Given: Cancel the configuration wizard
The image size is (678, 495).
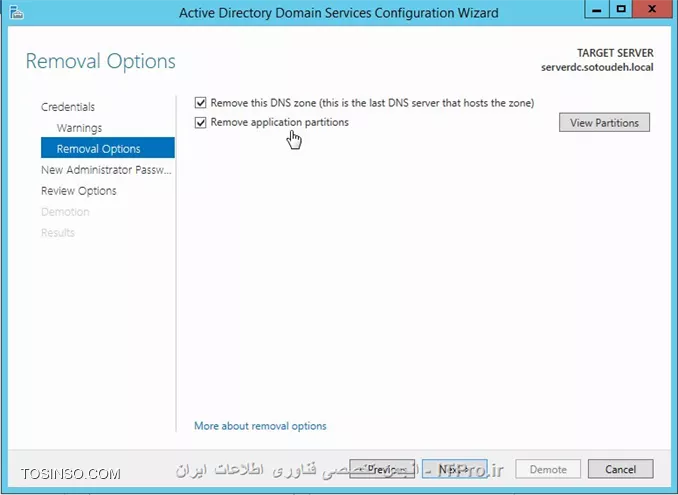Looking at the screenshot, I should [x=620, y=469].
